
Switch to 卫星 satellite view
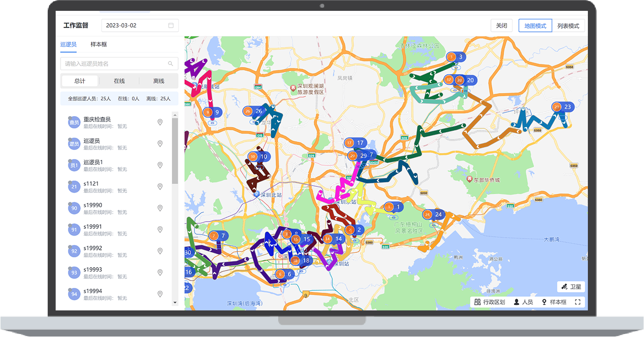click(571, 286)
